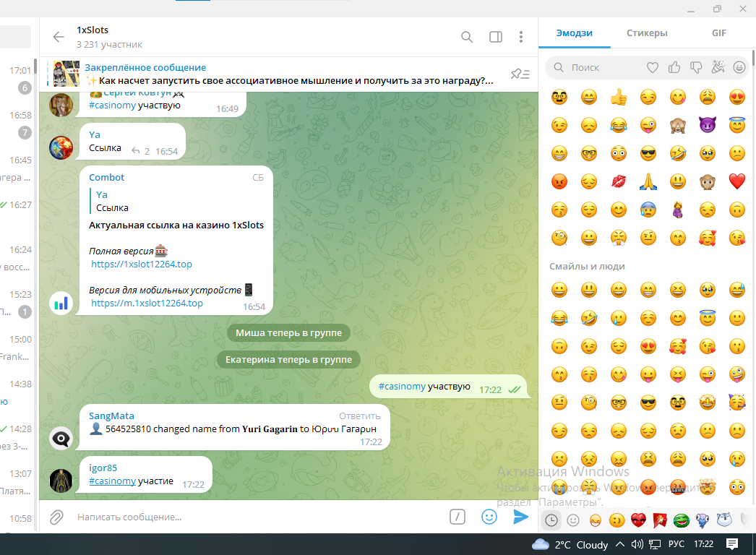Filter emoji by thumbs-up category
This screenshot has width=756, height=555.
click(x=674, y=67)
